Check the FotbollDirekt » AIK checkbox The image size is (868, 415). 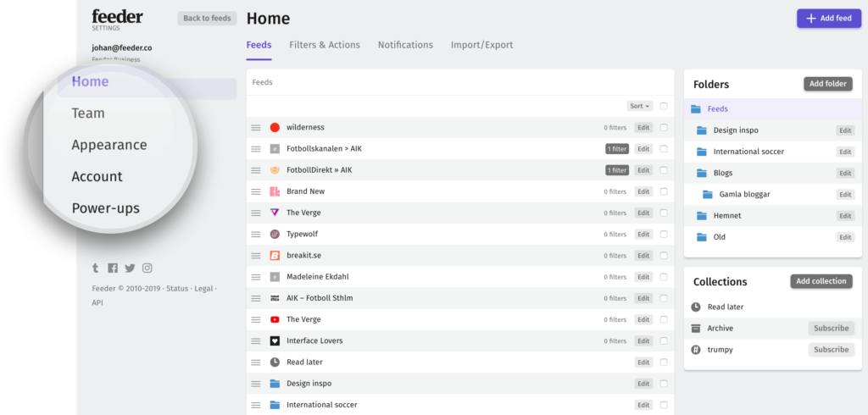(664, 170)
